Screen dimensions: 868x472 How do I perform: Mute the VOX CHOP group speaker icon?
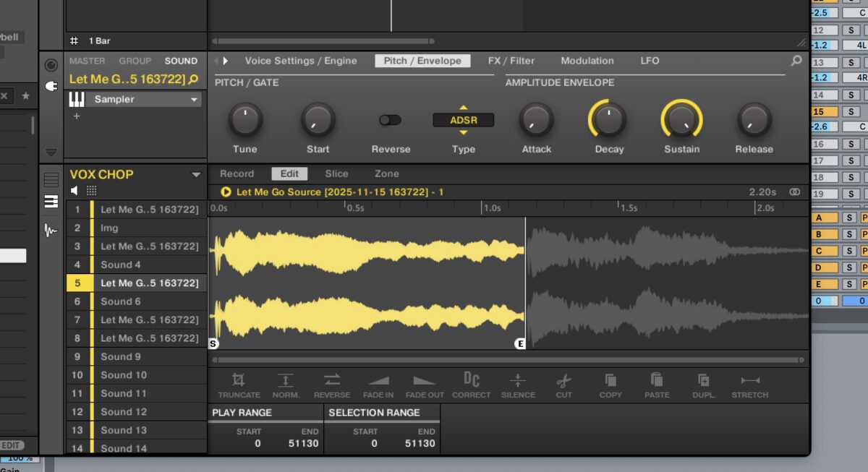pyautogui.click(x=76, y=189)
